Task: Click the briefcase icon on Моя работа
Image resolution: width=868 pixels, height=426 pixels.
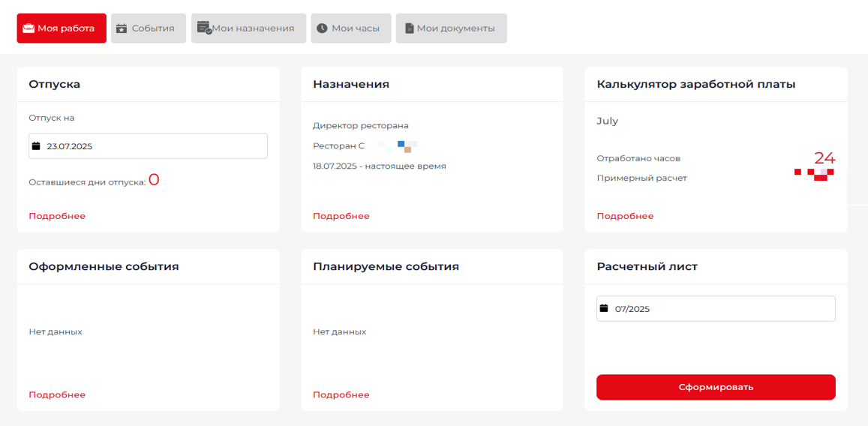Action: pyautogui.click(x=29, y=28)
